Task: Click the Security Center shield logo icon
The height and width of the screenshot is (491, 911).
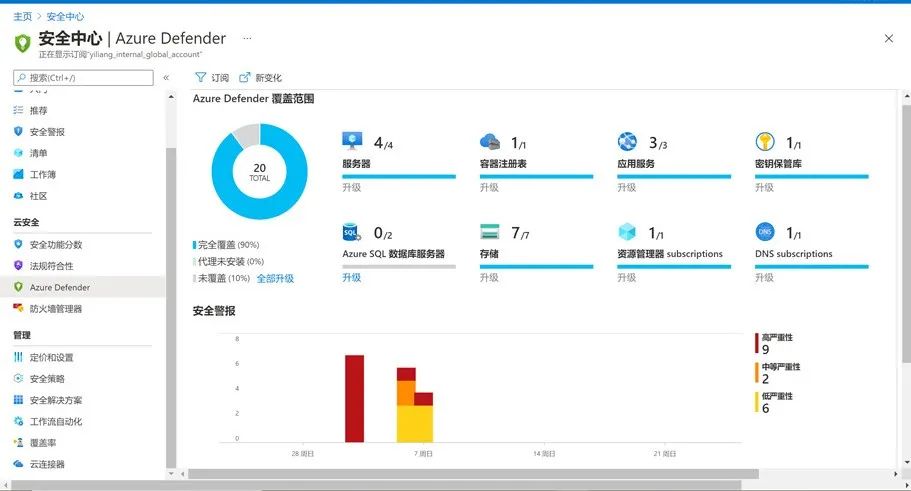Action: pyautogui.click(x=22, y=44)
